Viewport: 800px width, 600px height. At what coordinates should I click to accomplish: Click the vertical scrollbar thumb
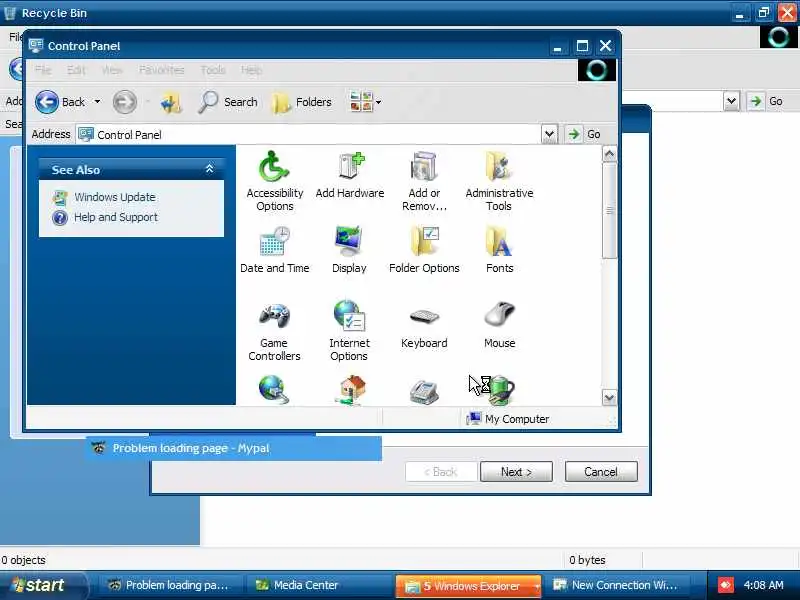[x=609, y=210]
